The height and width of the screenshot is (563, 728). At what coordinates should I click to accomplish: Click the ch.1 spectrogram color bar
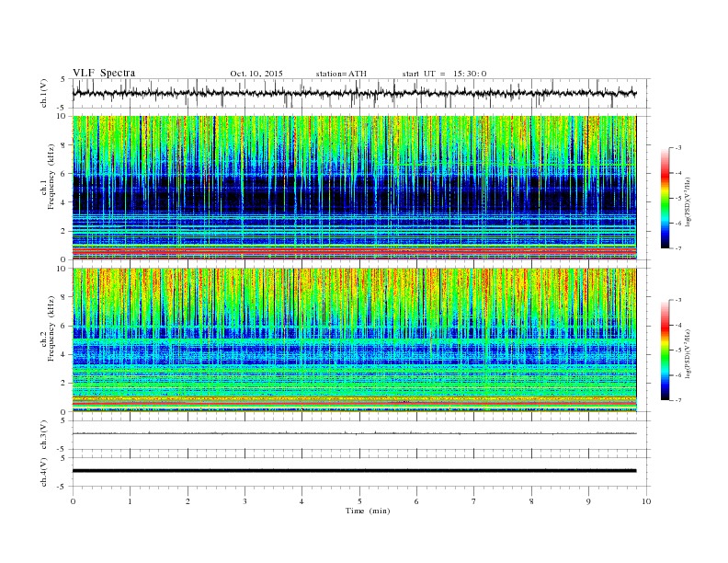(x=665, y=199)
